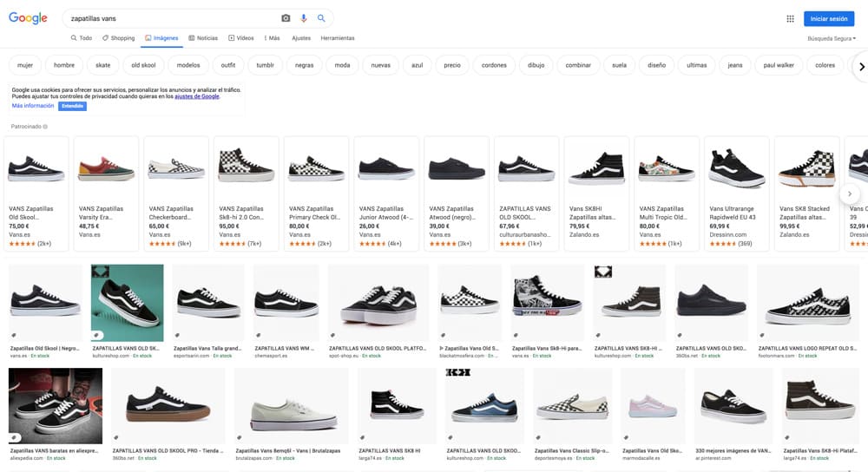This screenshot has width=868, height=472.
Task: Submit search with magnifier icon
Action: pyautogui.click(x=321, y=18)
